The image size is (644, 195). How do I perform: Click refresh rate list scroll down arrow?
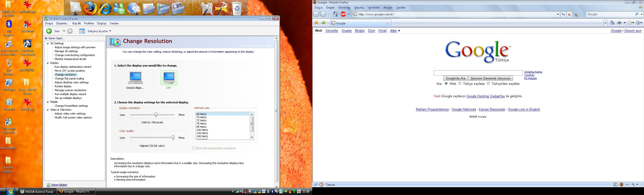(252, 137)
